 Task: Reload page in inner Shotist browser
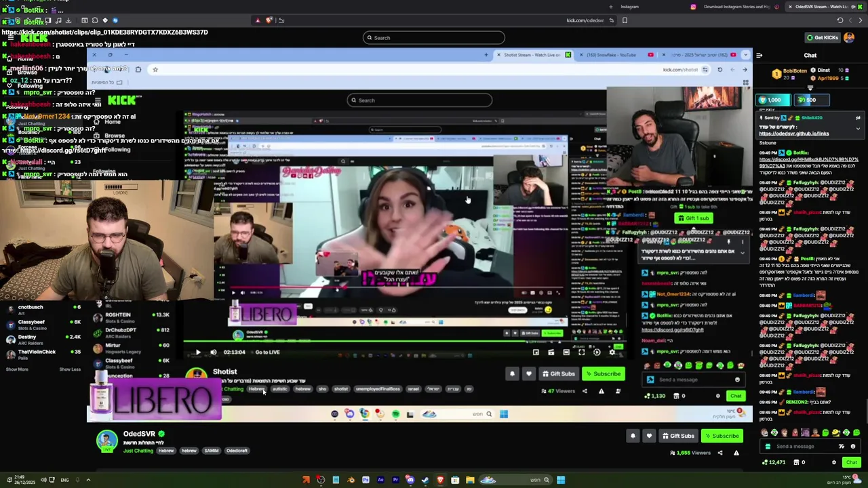719,69
